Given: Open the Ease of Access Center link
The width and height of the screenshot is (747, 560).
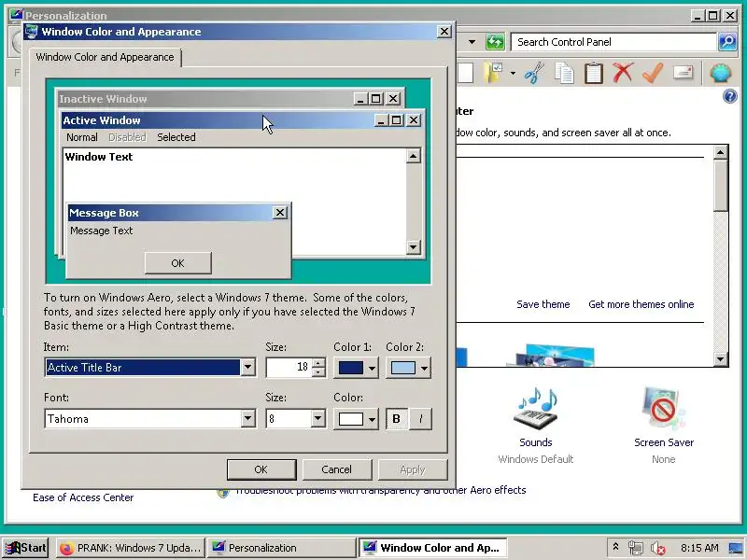Looking at the screenshot, I should pos(83,497).
